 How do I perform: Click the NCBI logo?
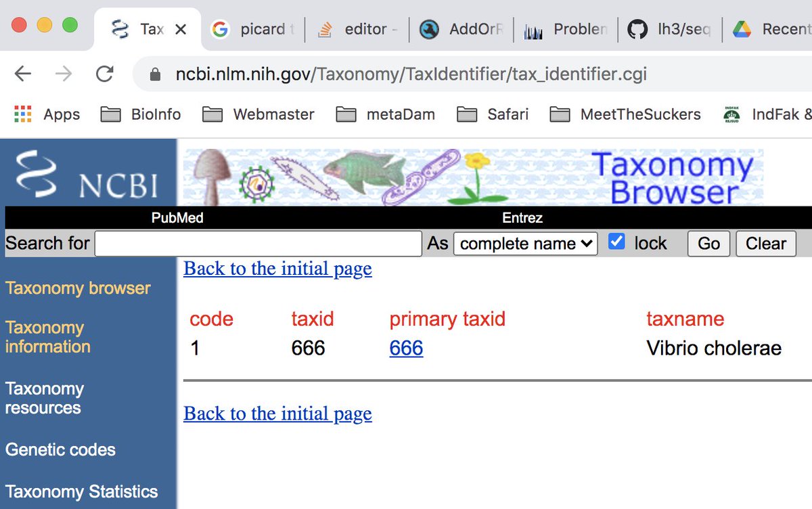(88, 174)
